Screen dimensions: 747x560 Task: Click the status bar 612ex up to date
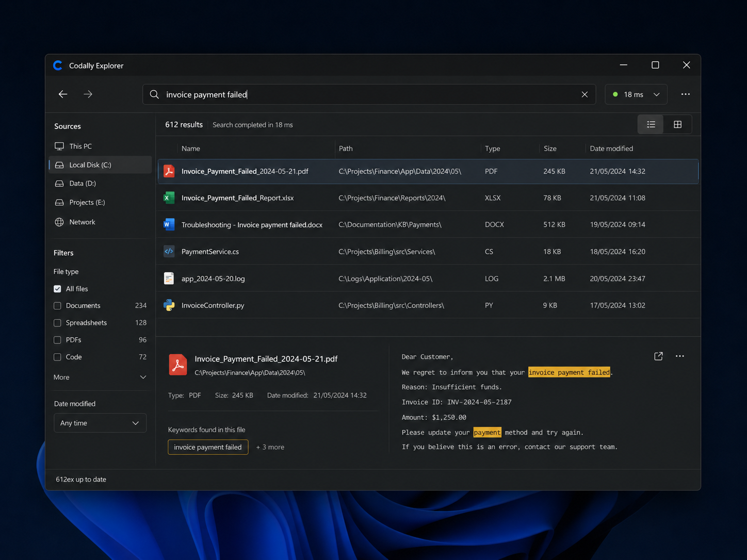pyautogui.click(x=81, y=480)
